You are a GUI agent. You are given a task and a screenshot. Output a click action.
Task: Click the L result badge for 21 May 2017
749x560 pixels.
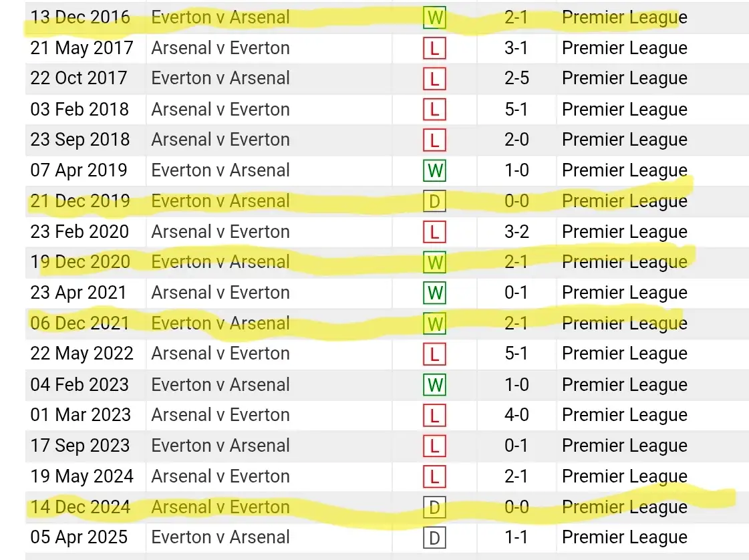[x=434, y=48]
